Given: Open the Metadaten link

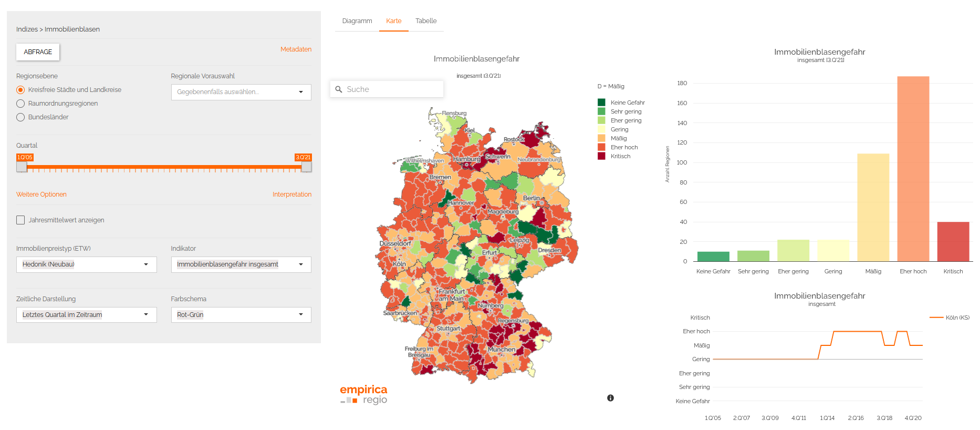Looking at the screenshot, I should [296, 49].
